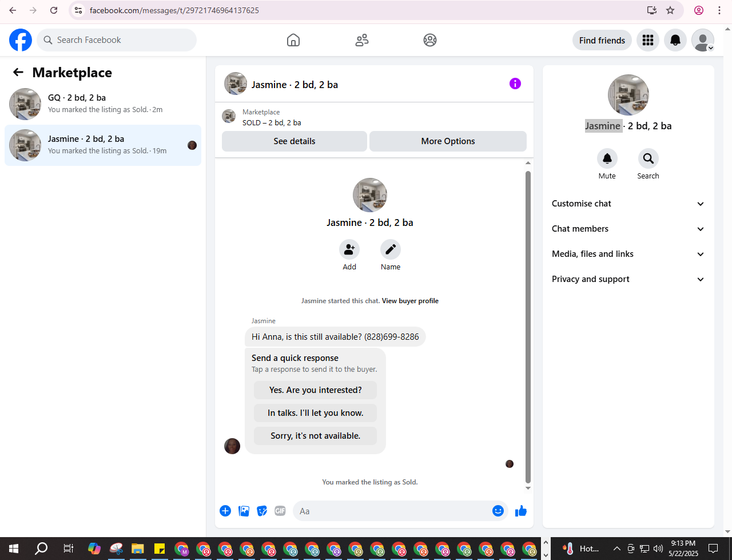
Task: Click the Jasmine chat header title
Action: 295,85
